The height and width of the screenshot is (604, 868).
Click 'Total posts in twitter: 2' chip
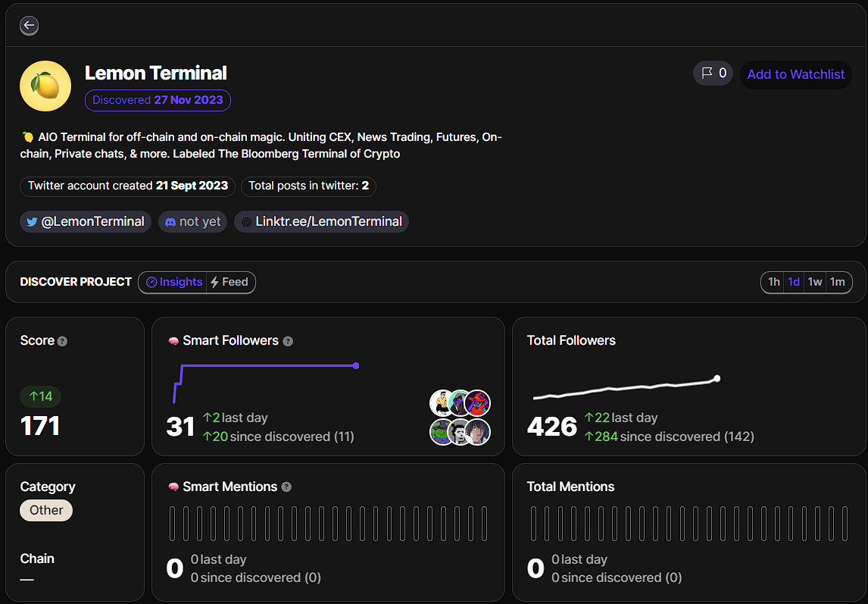[308, 186]
